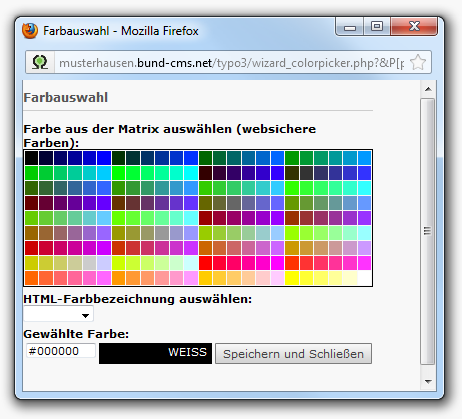This screenshot has width=462, height=419.
Task: Click the scrollbar down arrow
Action: (x=428, y=381)
